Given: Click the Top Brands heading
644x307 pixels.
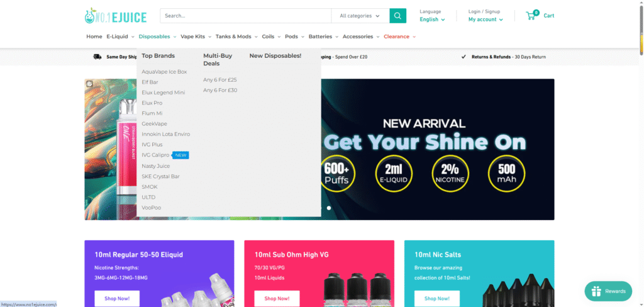Looking at the screenshot, I should pos(158,56).
